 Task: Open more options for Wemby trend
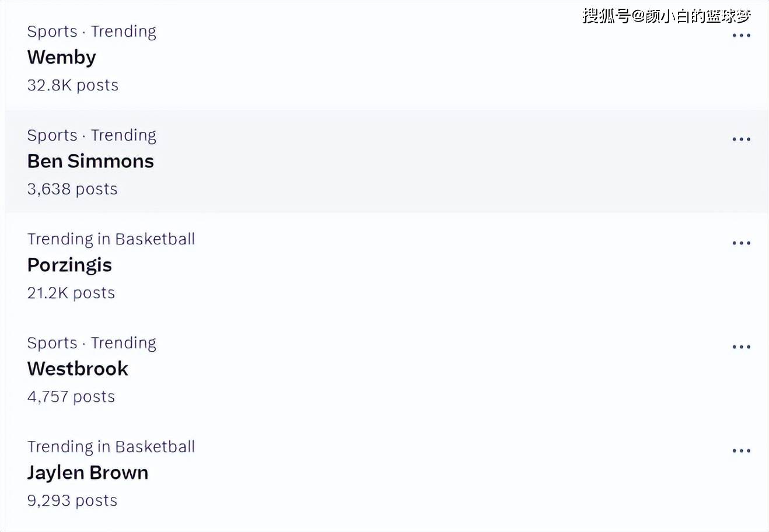(x=741, y=36)
